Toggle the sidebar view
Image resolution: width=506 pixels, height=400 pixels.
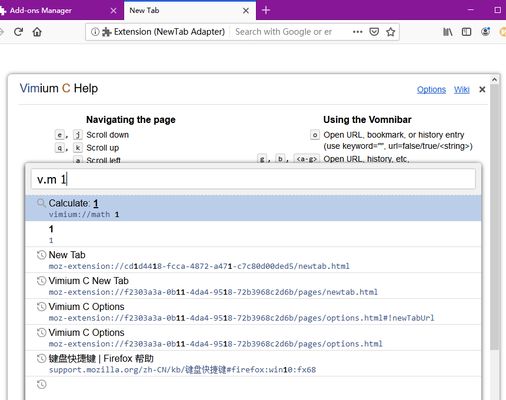(466, 32)
